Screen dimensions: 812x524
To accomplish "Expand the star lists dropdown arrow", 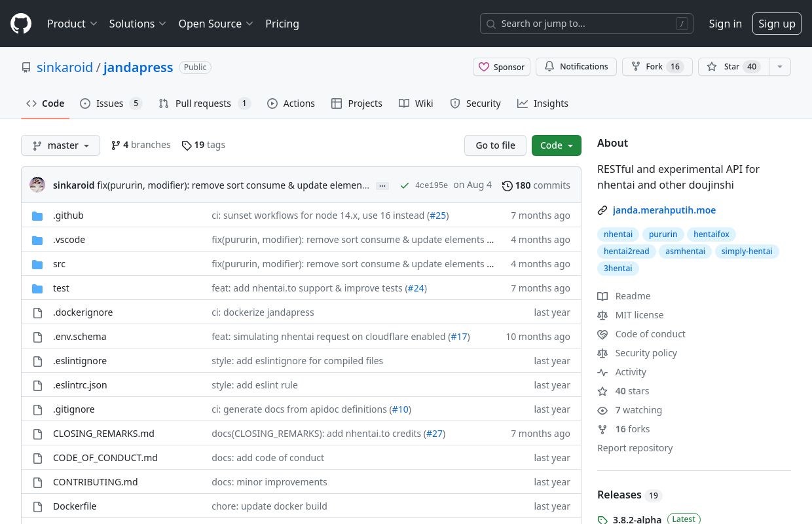I will coord(779,67).
